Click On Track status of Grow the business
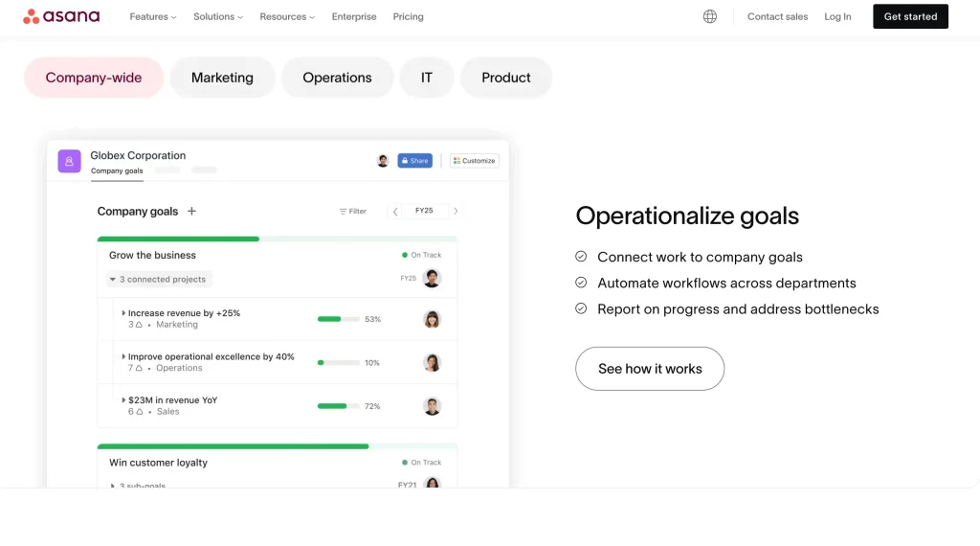 (421, 255)
